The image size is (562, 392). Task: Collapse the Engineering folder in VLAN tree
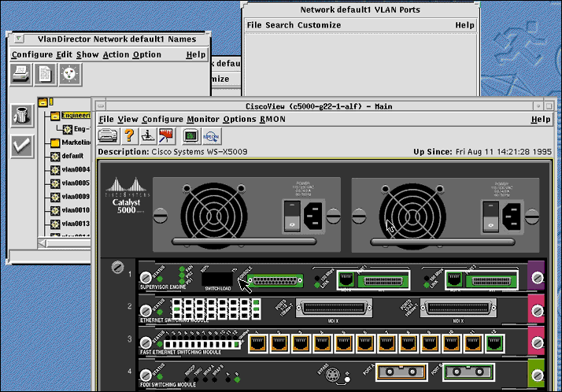(54, 116)
